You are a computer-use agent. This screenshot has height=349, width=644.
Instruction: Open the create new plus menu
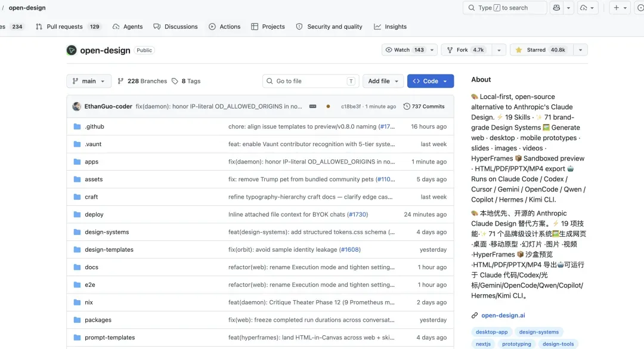pyautogui.click(x=620, y=8)
